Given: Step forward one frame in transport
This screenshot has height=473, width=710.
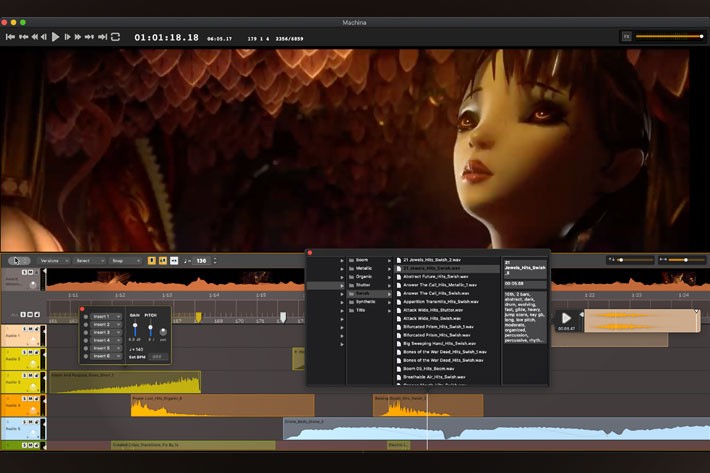Looking at the screenshot, I should click(x=67, y=37).
